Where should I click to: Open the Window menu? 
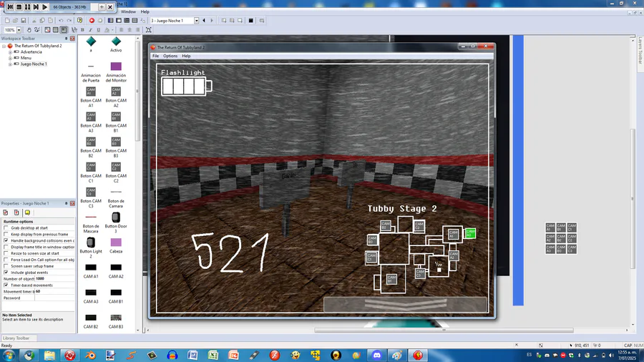128,11
